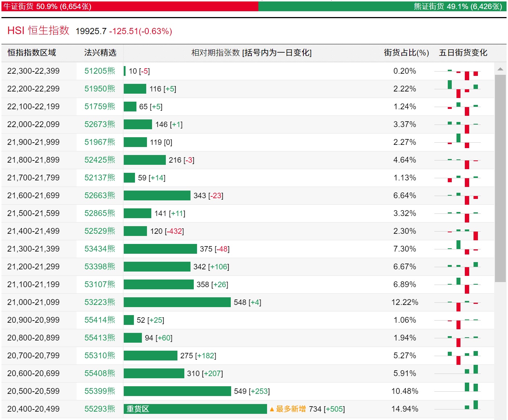508x420 pixels.
Task: Open warrant link 52673熊
Action: tap(100, 124)
